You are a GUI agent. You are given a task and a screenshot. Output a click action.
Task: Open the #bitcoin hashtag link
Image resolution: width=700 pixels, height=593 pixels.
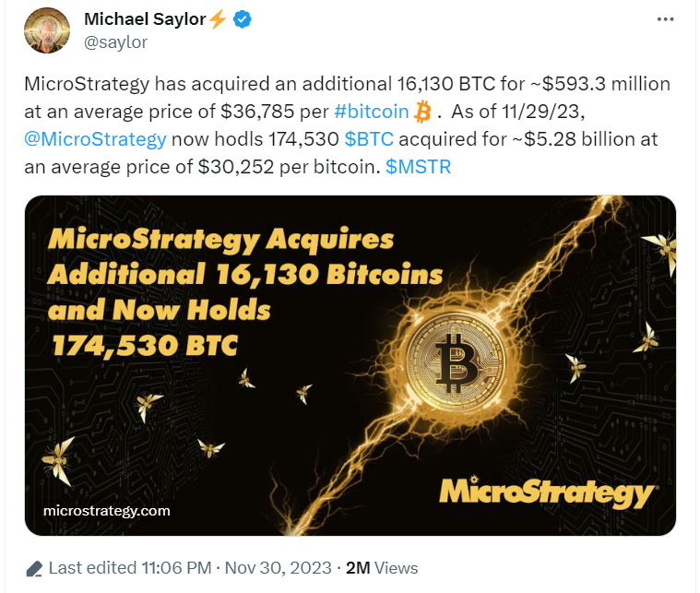(372, 112)
